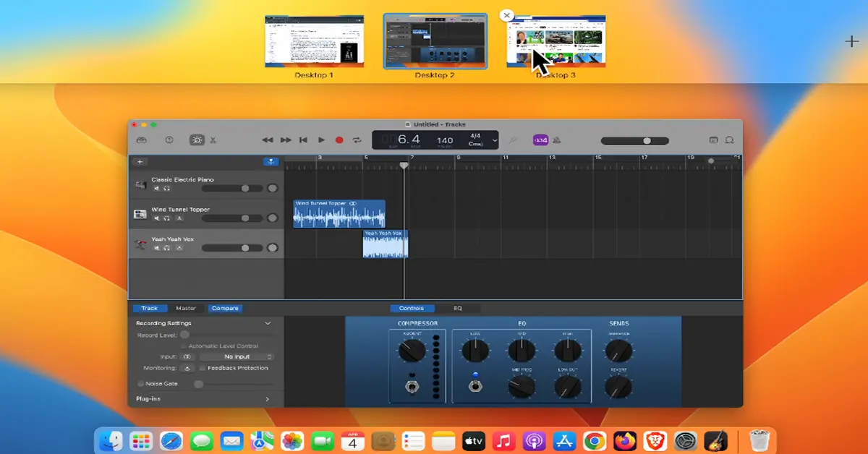Solo the Yeah Yeah Vox track
The height and width of the screenshot is (454, 868).
166,247
